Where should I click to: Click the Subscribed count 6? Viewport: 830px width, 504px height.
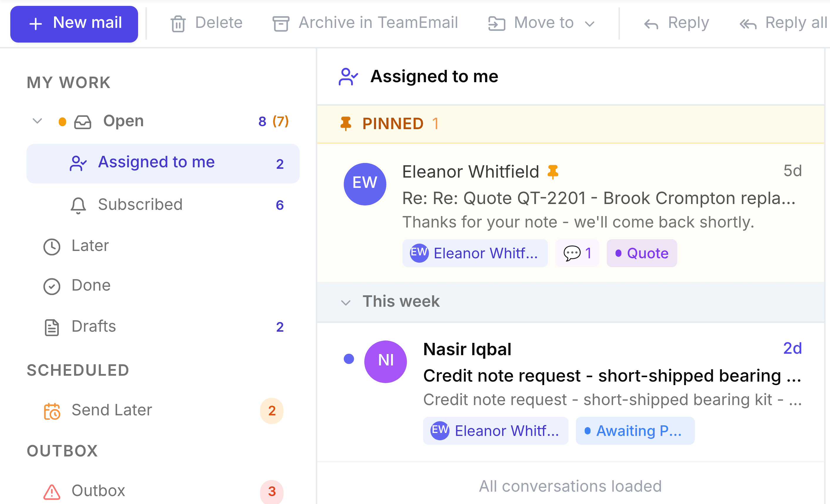pyautogui.click(x=280, y=205)
